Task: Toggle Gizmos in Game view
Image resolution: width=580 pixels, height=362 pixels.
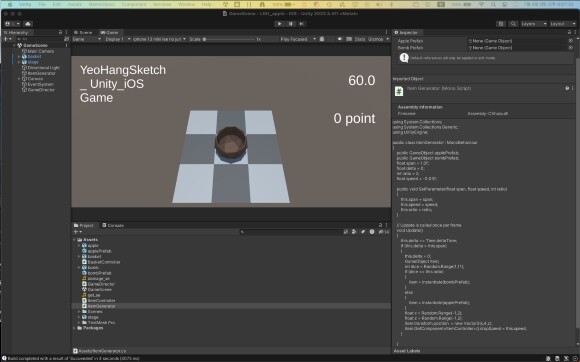Action: pos(375,39)
